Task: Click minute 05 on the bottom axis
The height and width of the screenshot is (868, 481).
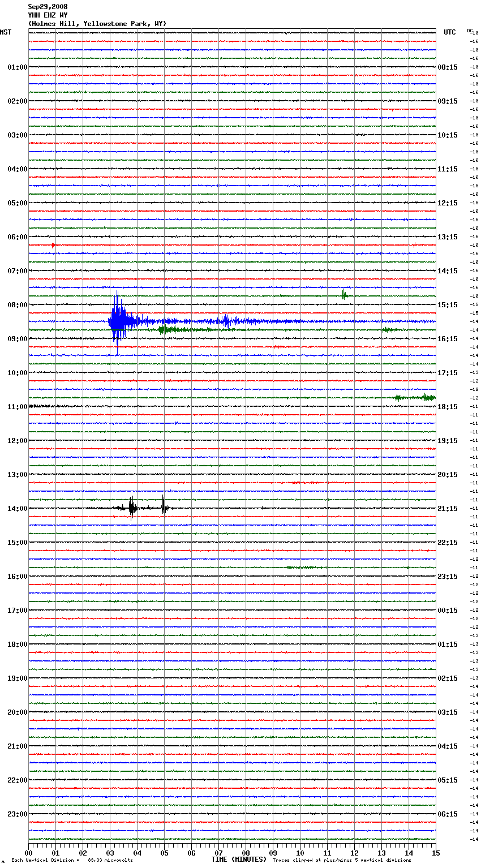Action: (x=164, y=853)
